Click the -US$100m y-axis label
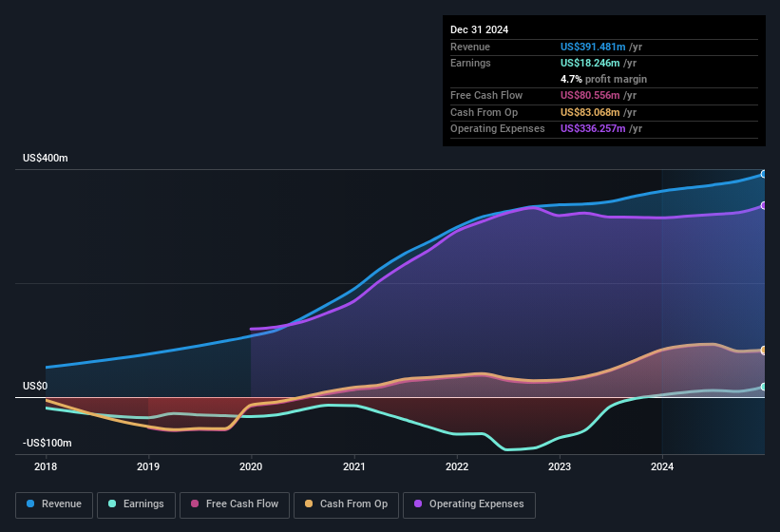Viewport: 780px width, 532px height. [x=48, y=443]
